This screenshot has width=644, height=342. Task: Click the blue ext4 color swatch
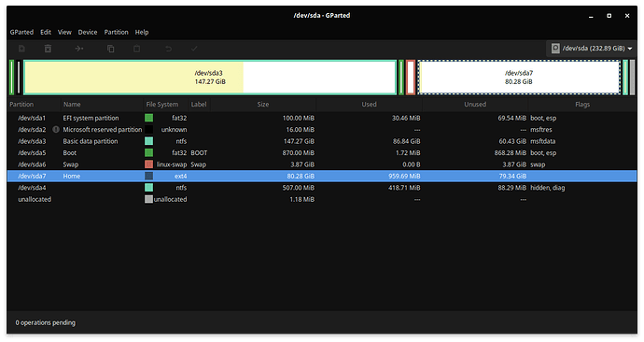[x=148, y=176]
